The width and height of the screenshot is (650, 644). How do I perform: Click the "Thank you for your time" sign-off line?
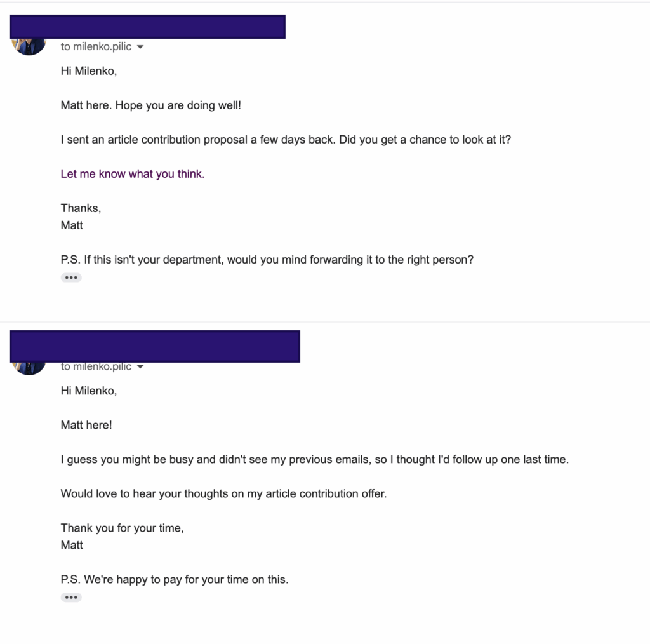122,528
